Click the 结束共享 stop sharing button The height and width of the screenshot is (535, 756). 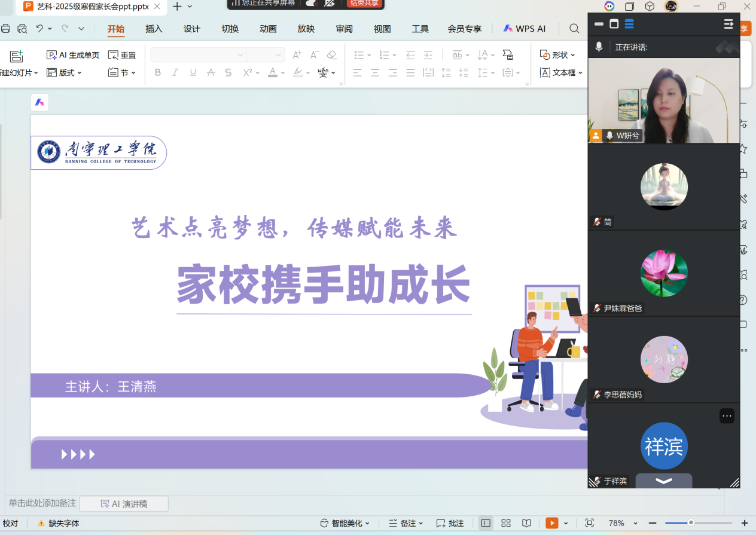(364, 3)
